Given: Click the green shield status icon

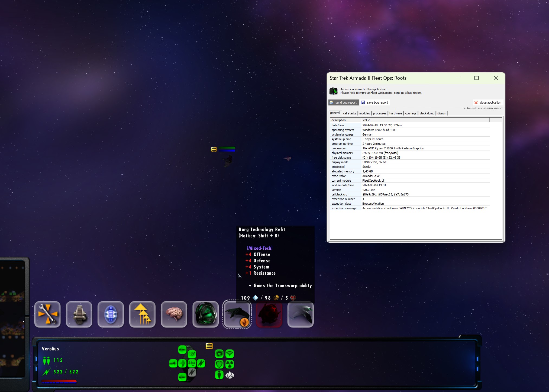Looking at the screenshot, I should coord(219,364).
